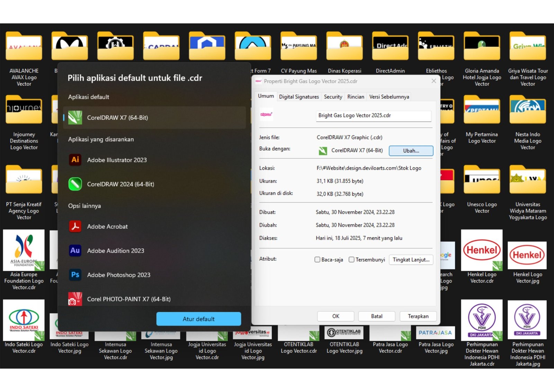The width and height of the screenshot is (554, 392).
Task: Click the file name input field
Action: tap(373, 116)
